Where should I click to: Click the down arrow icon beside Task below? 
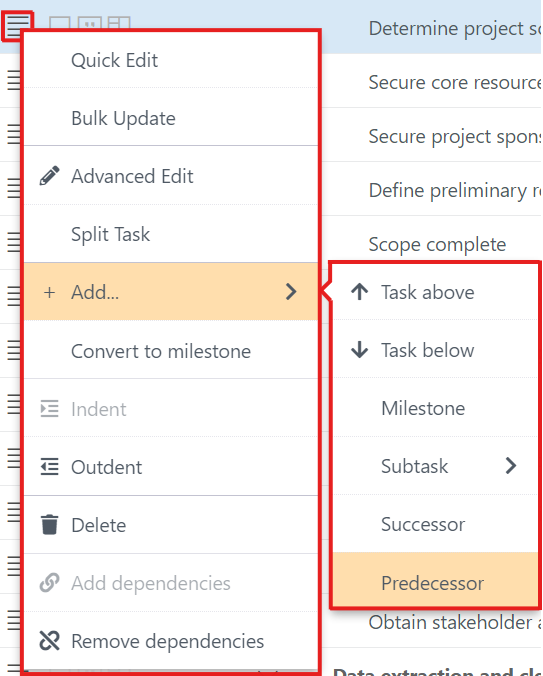tap(359, 350)
